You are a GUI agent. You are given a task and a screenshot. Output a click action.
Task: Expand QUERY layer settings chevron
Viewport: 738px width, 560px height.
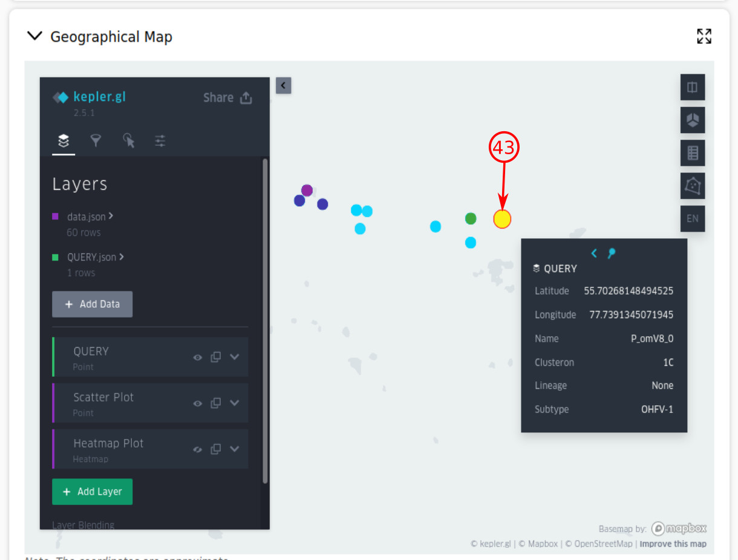pyautogui.click(x=235, y=357)
